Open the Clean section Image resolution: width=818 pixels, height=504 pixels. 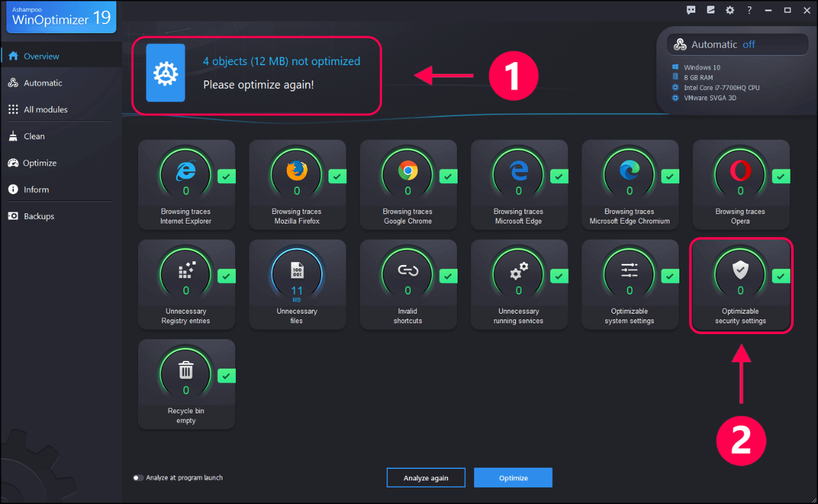(x=61, y=136)
